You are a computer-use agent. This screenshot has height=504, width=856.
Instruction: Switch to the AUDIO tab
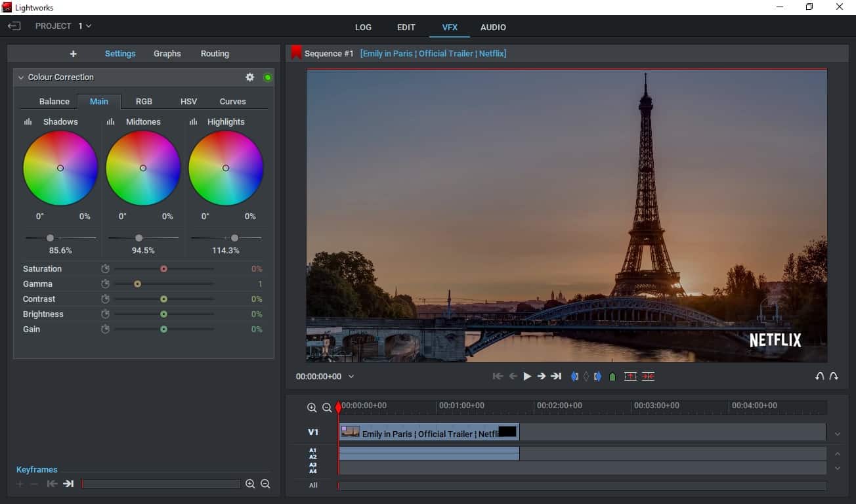point(493,28)
